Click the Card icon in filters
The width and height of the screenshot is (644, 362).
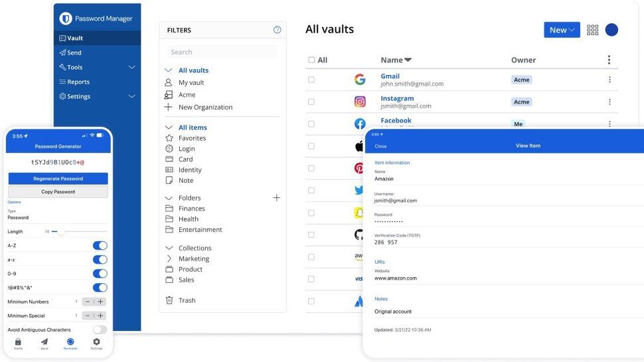(169, 159)
